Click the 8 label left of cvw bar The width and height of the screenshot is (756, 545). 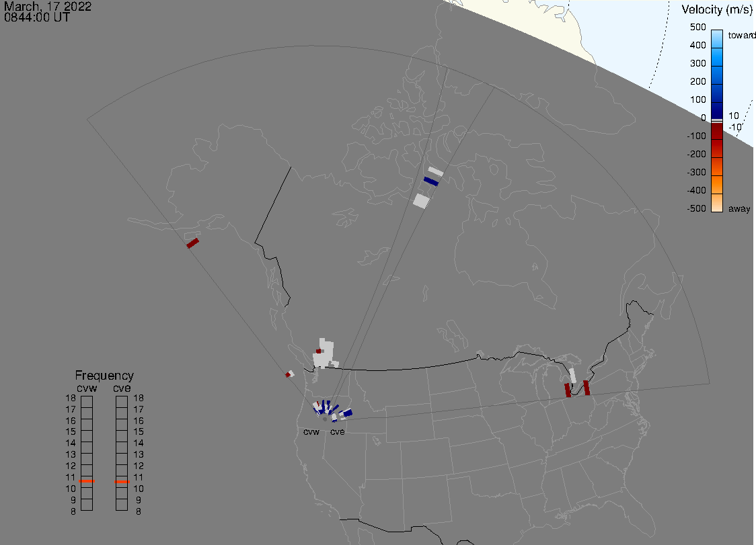click(73, 512)
